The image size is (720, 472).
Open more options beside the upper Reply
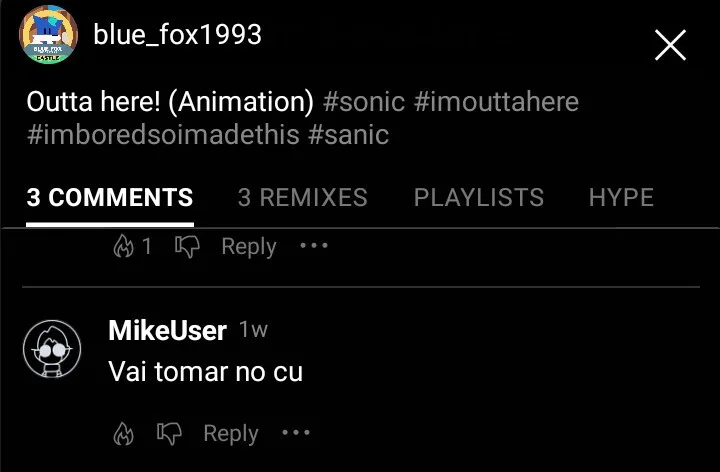pos(314,246)
